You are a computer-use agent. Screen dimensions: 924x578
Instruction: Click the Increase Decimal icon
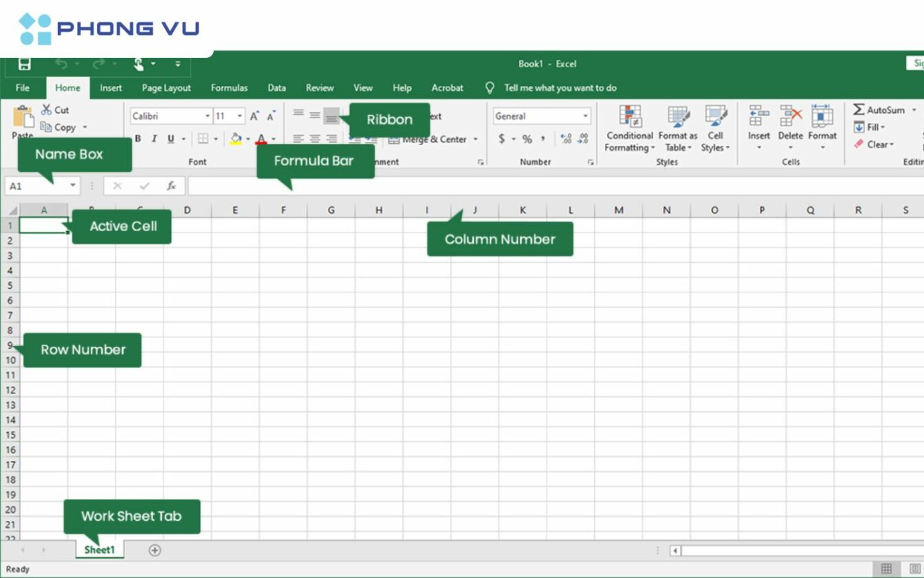(x=566, y=139)
